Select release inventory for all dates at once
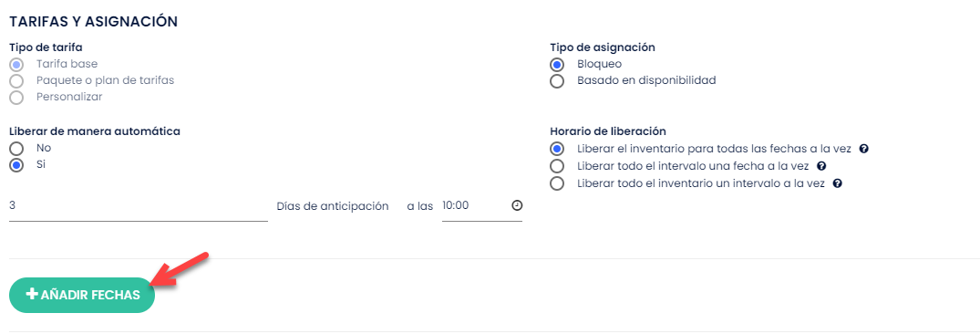The height and width of the screenshot is (334, 980). (557, 149)
